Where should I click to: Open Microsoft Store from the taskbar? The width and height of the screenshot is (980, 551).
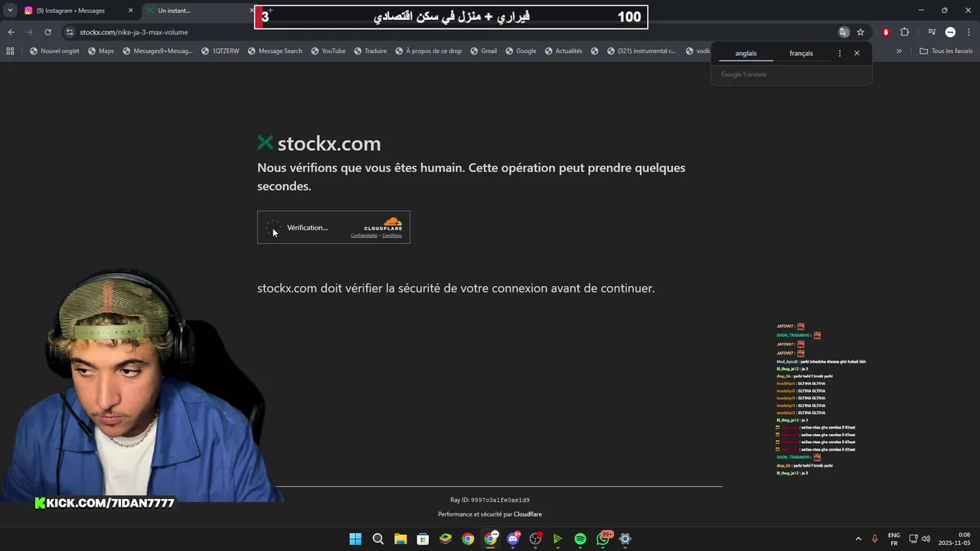click(423, 539)
